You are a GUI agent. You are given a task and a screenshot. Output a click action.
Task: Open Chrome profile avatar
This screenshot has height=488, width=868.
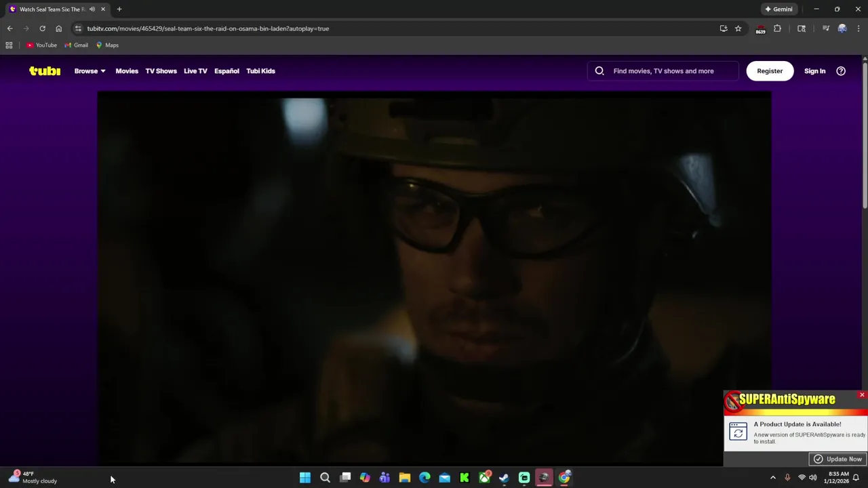842,28
